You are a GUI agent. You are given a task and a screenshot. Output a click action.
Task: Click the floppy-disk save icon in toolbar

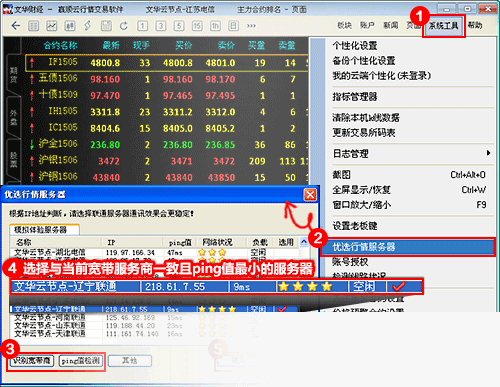point(106,26)
